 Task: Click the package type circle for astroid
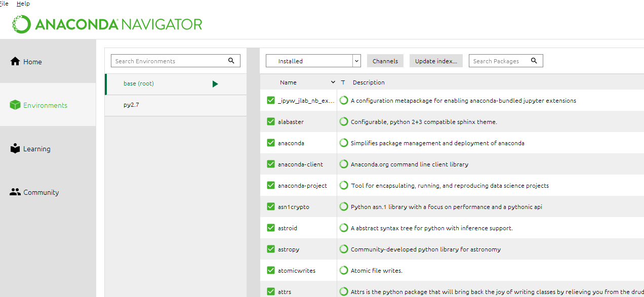pos(344,228)
